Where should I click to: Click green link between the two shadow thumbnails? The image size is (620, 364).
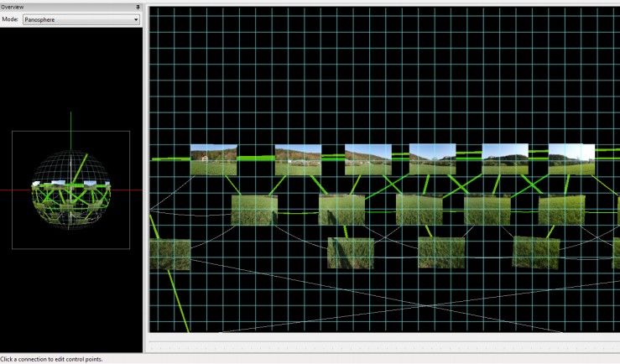(346, 231)
